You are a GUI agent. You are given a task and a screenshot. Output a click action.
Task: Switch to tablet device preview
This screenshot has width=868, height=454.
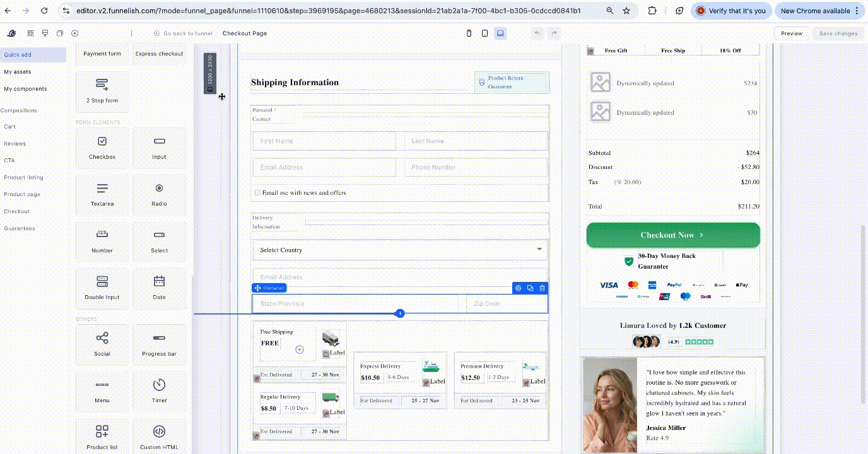pyautogui.click(x=484, y=33)
